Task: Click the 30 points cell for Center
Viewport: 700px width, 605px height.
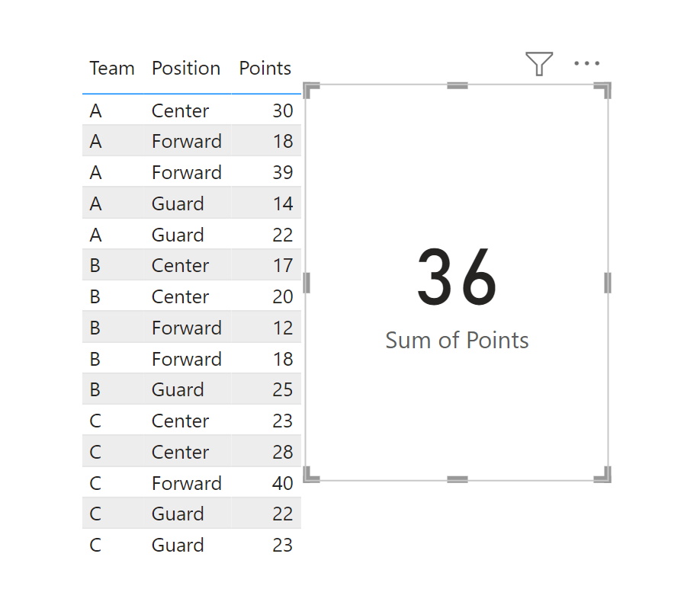Action: tap(283, 110)
